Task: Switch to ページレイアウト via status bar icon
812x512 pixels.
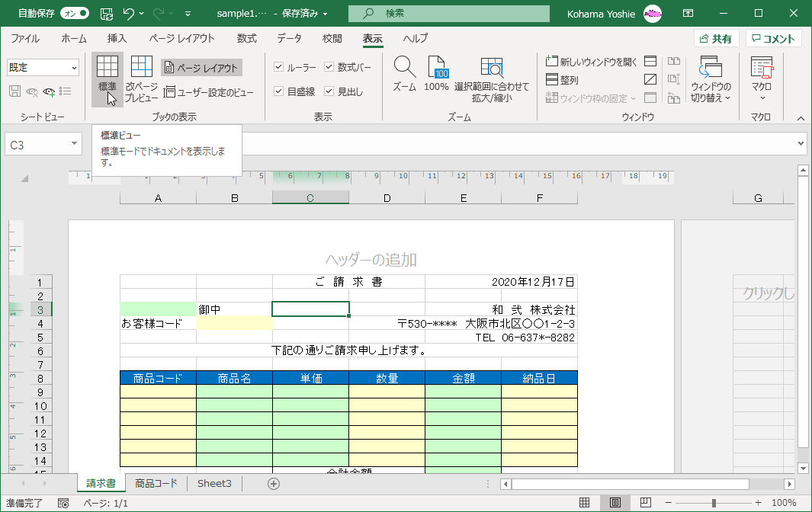Action: 614,503
